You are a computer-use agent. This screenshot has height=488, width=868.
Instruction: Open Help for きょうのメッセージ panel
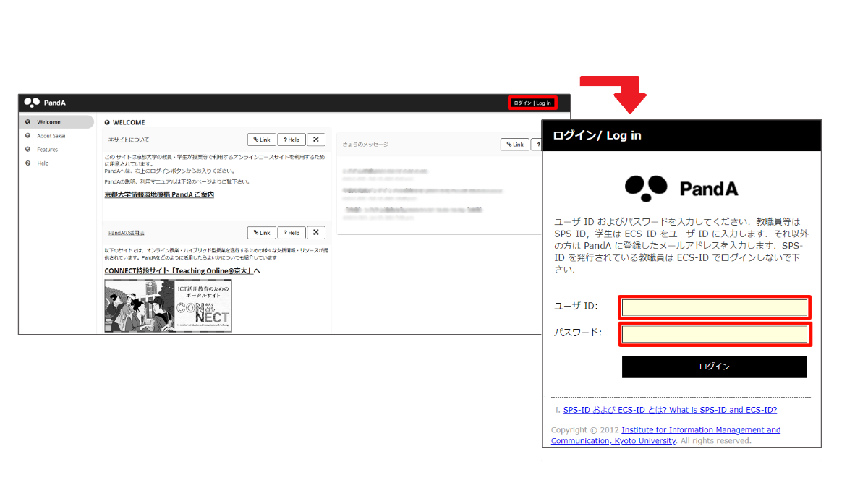click(538, 144)
